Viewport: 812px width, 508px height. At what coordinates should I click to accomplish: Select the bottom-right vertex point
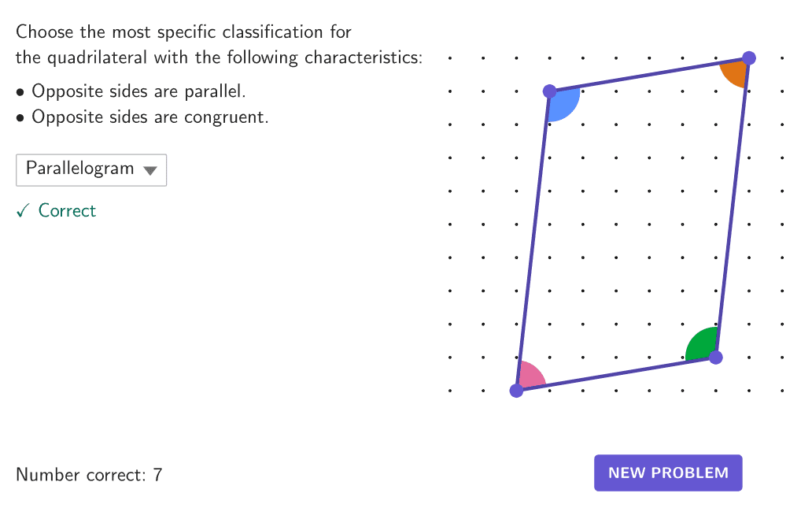715,358
